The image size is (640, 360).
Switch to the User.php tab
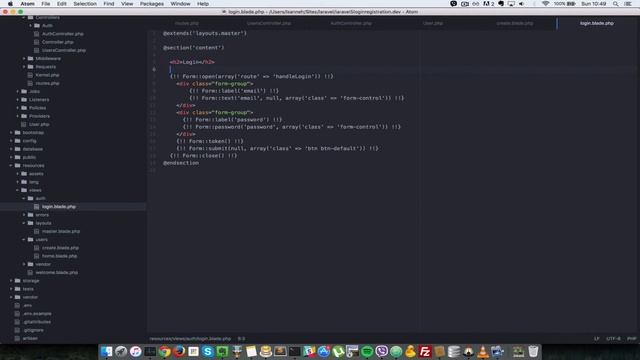(x=433, y=23)
